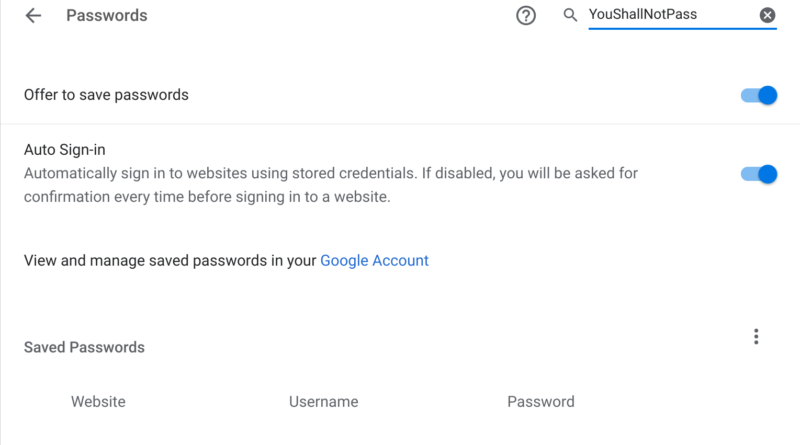Disable the Offer to save passwords switch
This screenshot has height=445, width=800.
pyautogui.click(x=759, y=95)
